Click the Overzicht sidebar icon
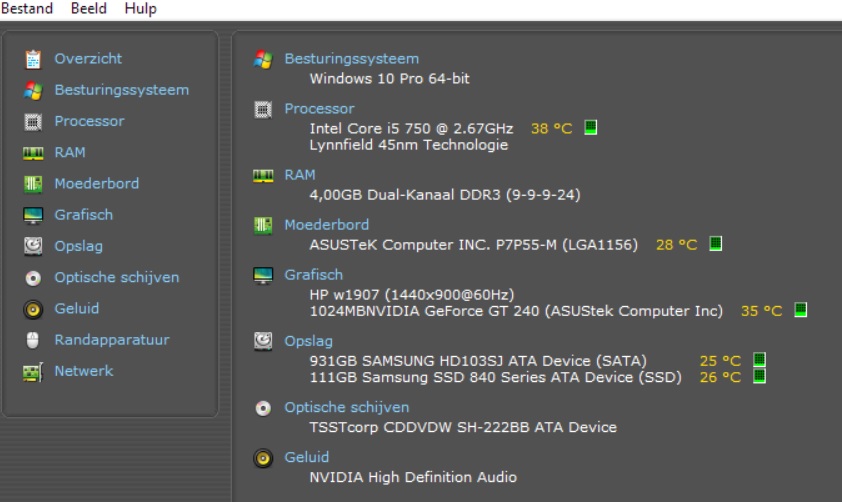 (x=34, y=59)
